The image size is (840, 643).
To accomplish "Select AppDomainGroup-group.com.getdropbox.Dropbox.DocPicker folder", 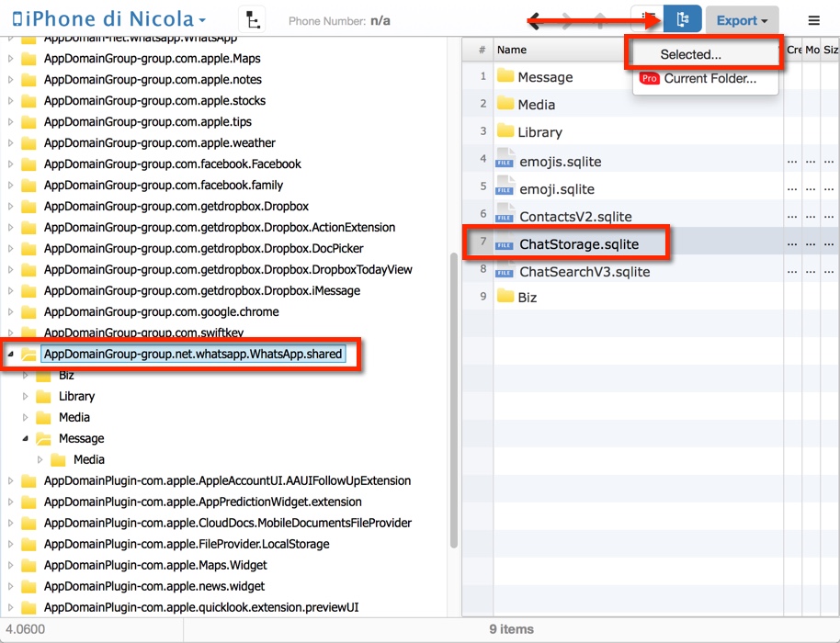I will (204, 248).
